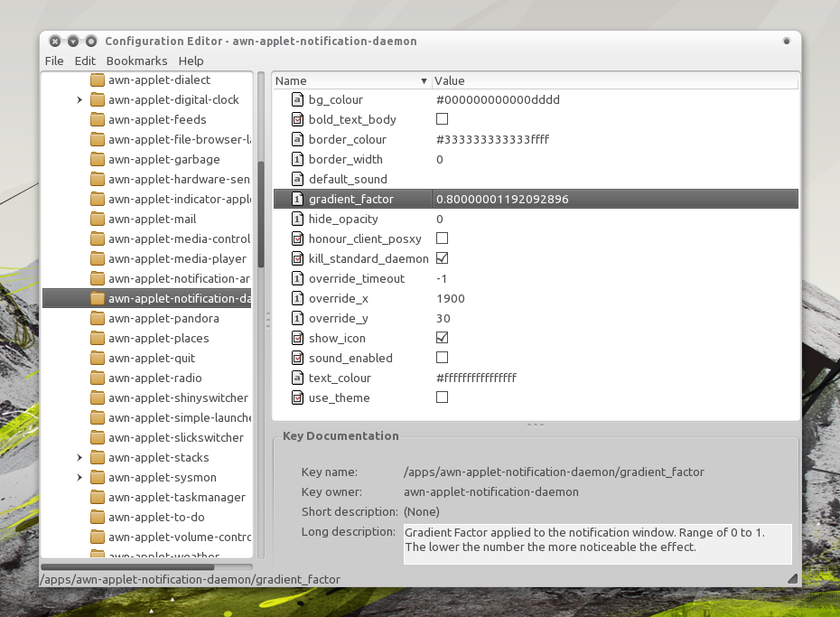The height and width of the screenshot is (617, 840).
Task: Click the bg_colour string key icon
Action: point(297,99)
